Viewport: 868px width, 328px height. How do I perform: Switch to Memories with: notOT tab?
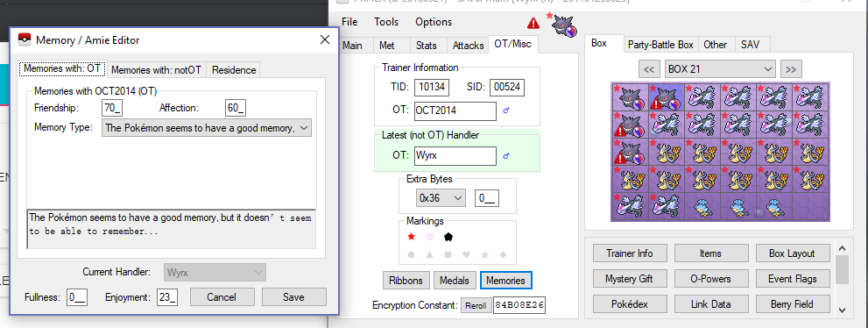[157, 70]
